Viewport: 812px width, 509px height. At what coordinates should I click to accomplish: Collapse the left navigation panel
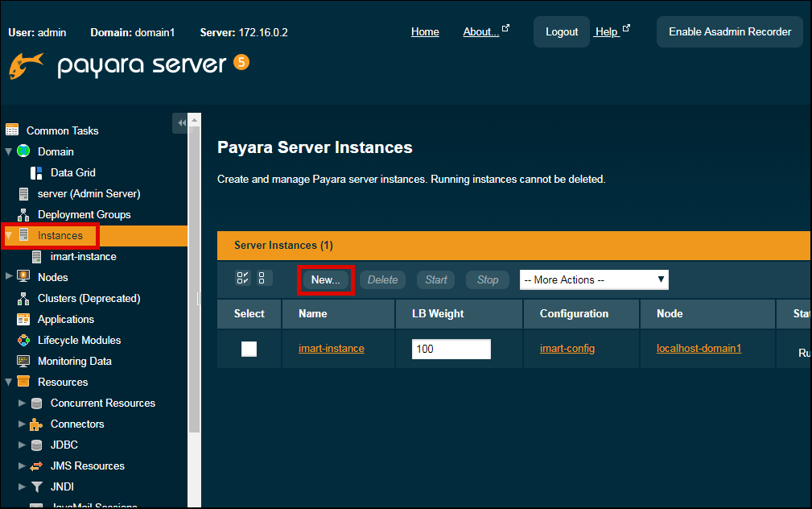(x=181, y=122)
